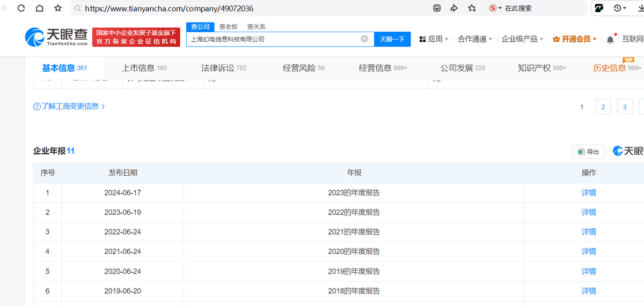
Task: Open 详情 for the 2022的年度报告
Action: [x=589, y=212]
